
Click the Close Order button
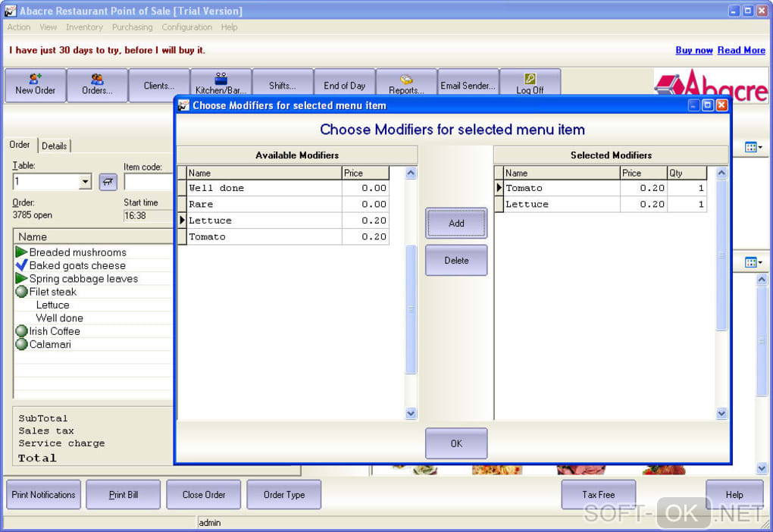pyautogui.click(x=204, y=495)
